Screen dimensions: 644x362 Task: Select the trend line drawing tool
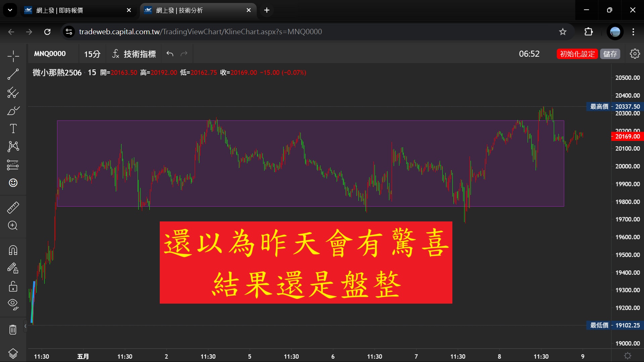[13, 74]
